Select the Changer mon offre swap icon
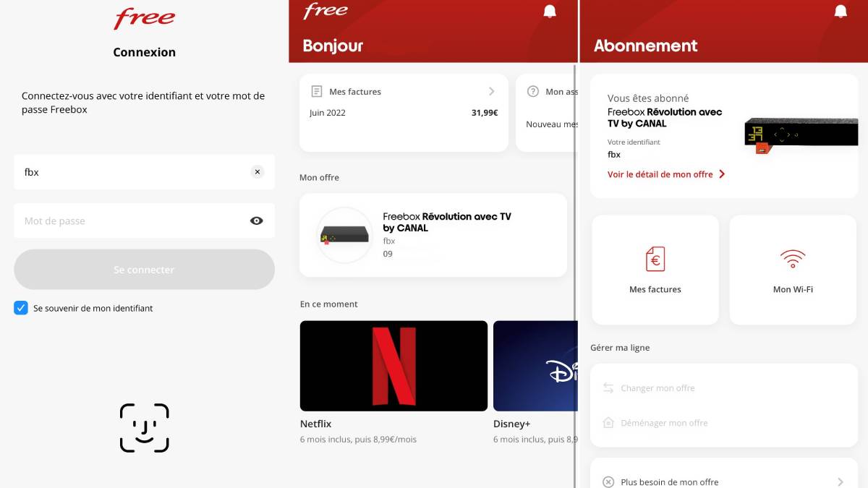 pyautogui.click(x=608, y=388)
